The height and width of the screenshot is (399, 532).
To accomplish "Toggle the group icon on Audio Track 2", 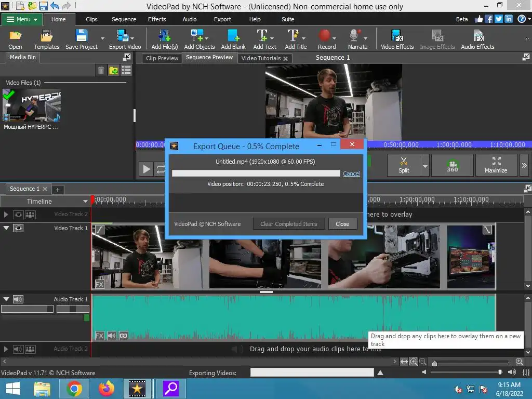I will click(30, 349).
